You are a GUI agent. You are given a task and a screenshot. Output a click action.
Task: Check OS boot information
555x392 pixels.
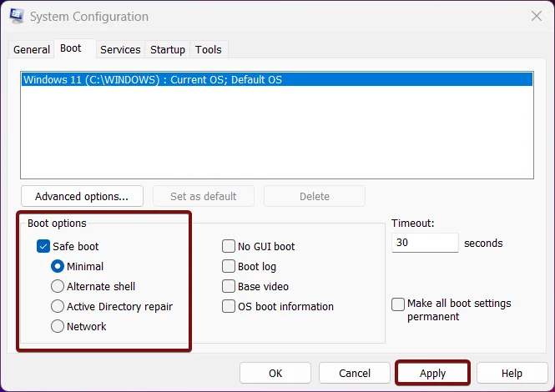click(229, 306)
